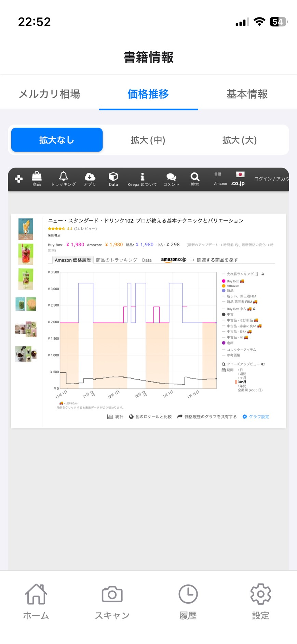Set graph period to 1ヶ月
297x644 pixels.
[x=242, y=378]
